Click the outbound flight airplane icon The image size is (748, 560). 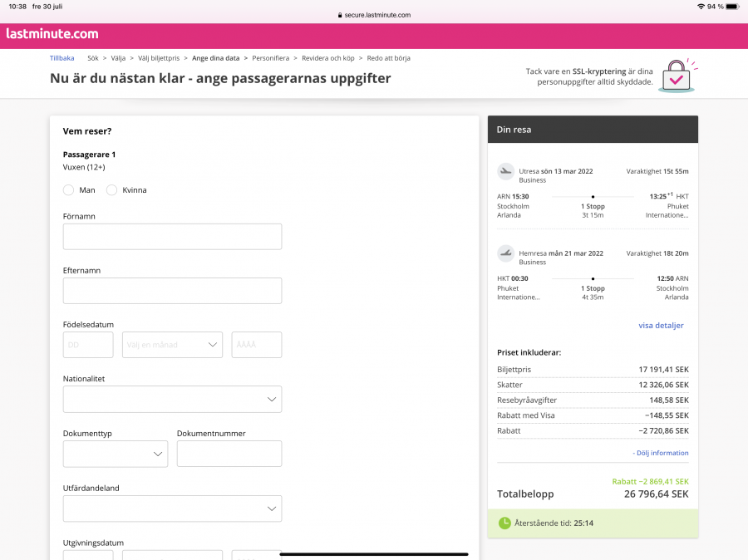(x=505, y=172)
